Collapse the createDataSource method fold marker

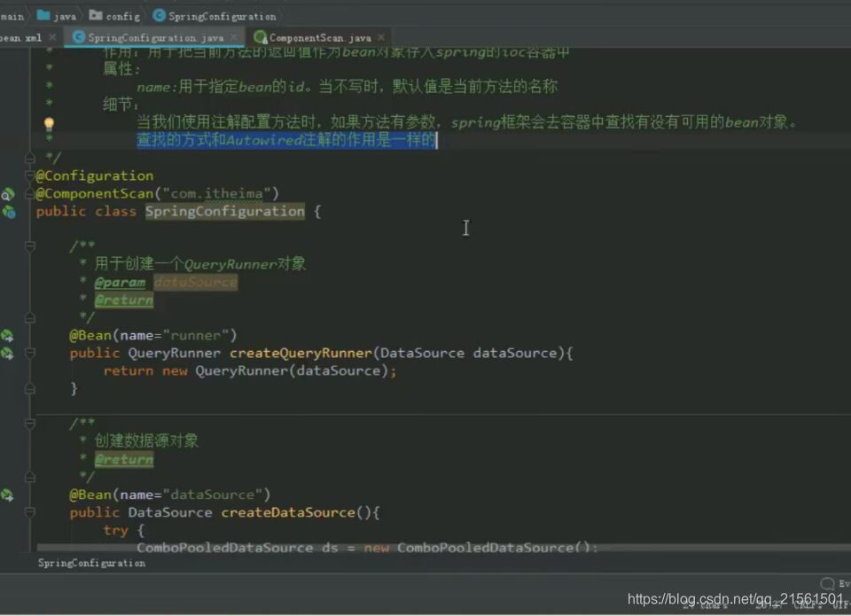pyautogui.click(x=30, y=512)
